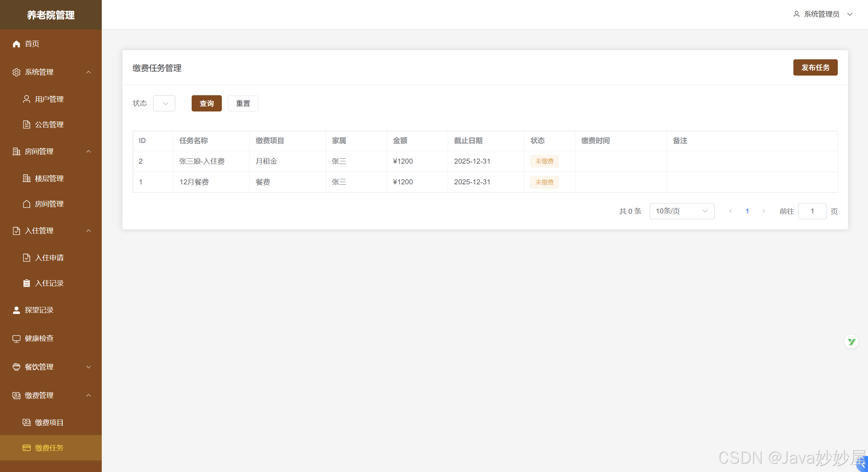Open the 缴费项目 menu item
Viewport: 868px width, 472px height.
pos(49,423)
